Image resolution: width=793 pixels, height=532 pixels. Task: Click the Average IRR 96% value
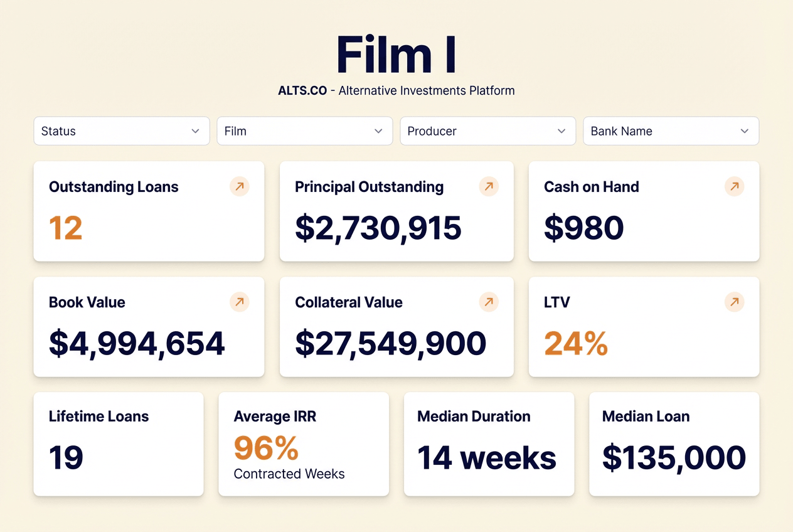(x=266, y=448)
